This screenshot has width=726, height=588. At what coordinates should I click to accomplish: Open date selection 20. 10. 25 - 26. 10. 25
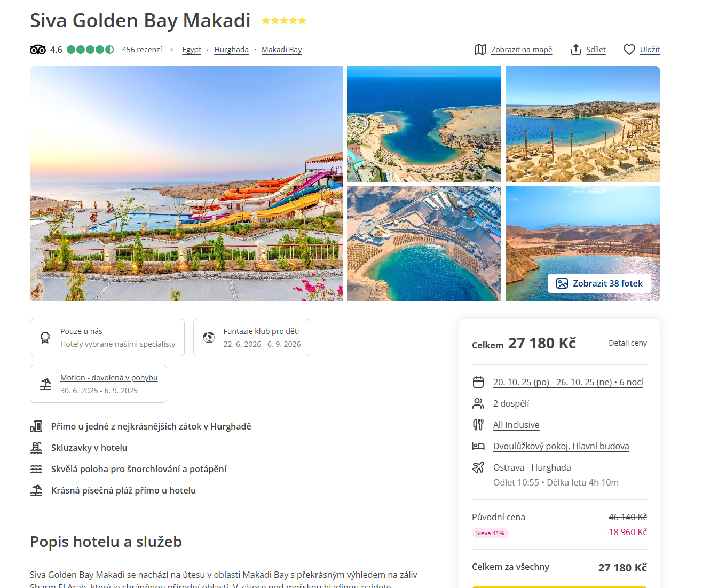(x=568, y=382)
